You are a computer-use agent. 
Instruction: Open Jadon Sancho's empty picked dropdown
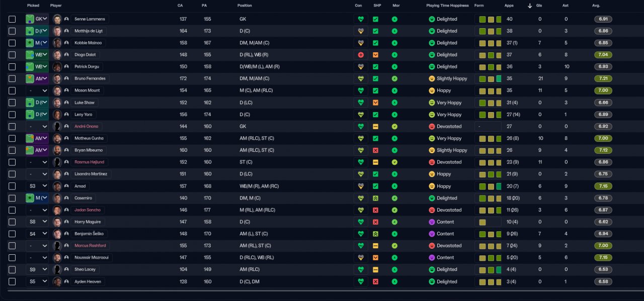[37, 210]
